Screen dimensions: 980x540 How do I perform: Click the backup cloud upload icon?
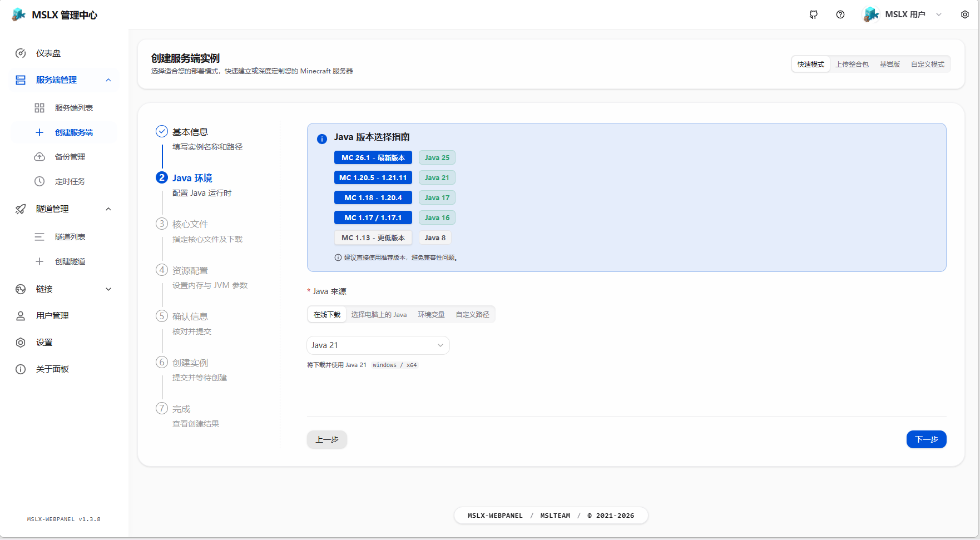39,157
